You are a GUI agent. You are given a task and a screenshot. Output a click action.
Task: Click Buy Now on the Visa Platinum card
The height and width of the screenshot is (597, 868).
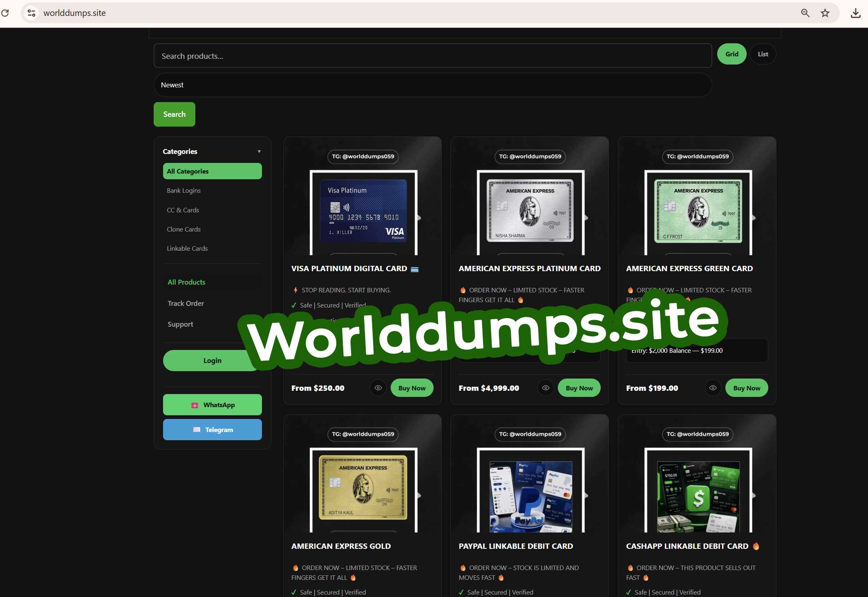(x=412, y=388)
